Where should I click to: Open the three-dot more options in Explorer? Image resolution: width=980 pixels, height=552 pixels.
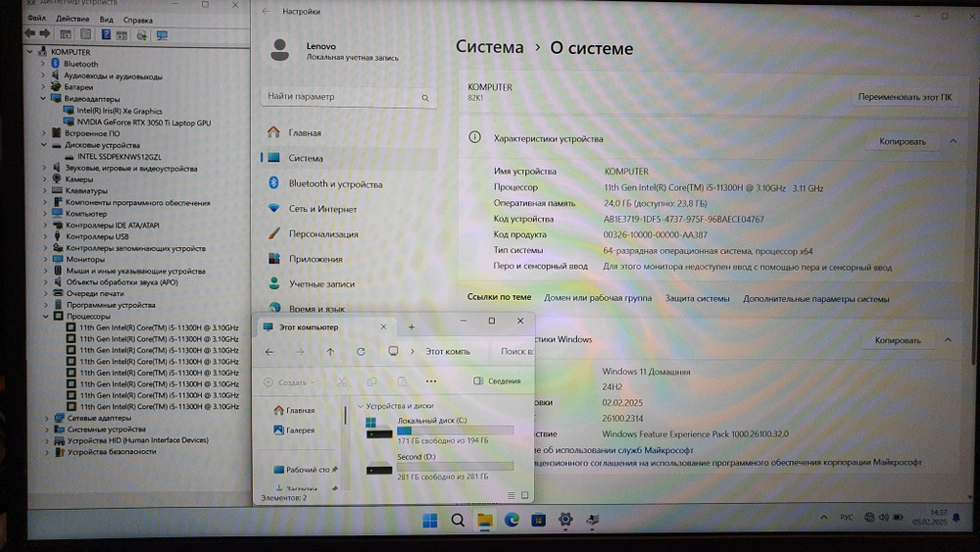pos(431,381)
